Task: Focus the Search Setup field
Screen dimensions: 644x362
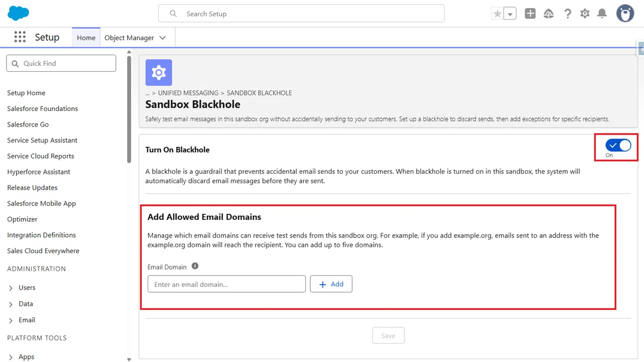Action: coord(301,13)
